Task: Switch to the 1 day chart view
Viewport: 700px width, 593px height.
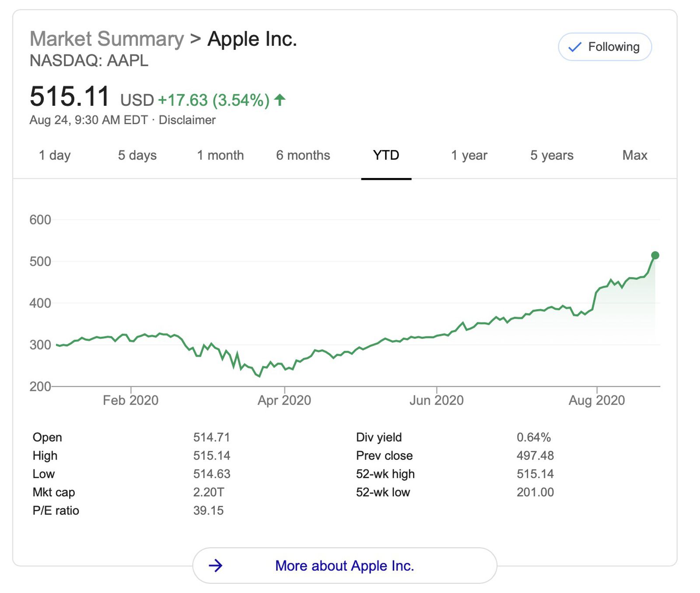Action: 55,155
